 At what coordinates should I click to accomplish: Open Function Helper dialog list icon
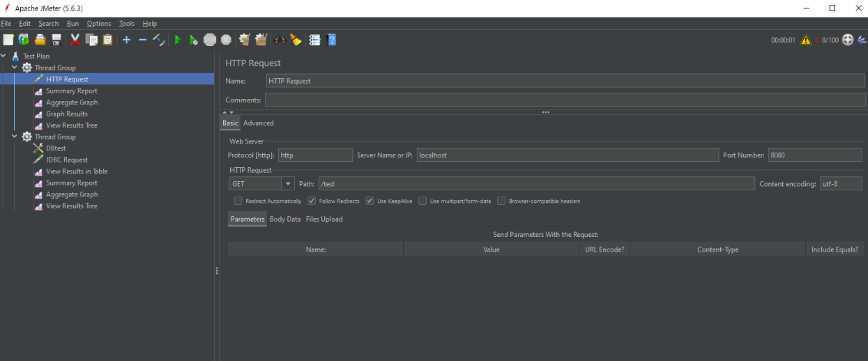(x=314, y=40)
